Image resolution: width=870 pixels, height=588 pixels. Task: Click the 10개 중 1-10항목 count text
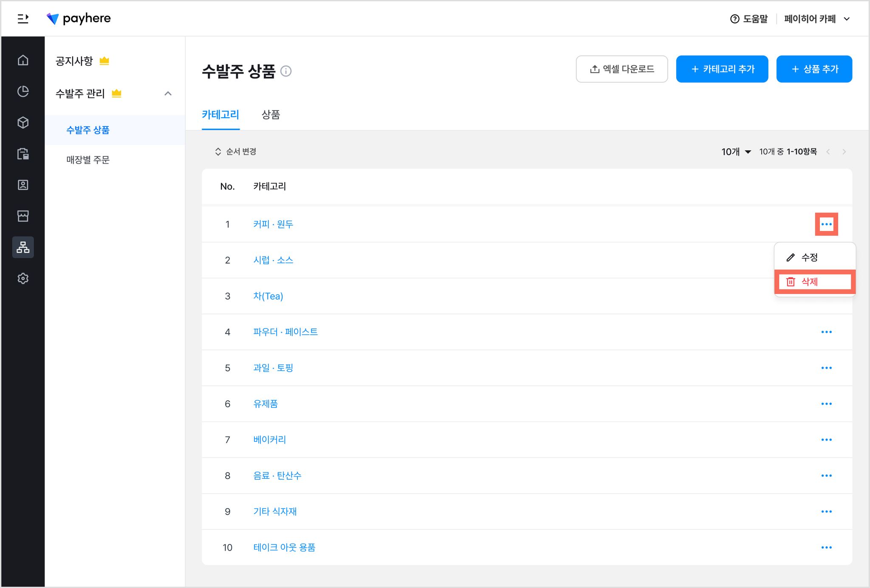coord(788,152)
